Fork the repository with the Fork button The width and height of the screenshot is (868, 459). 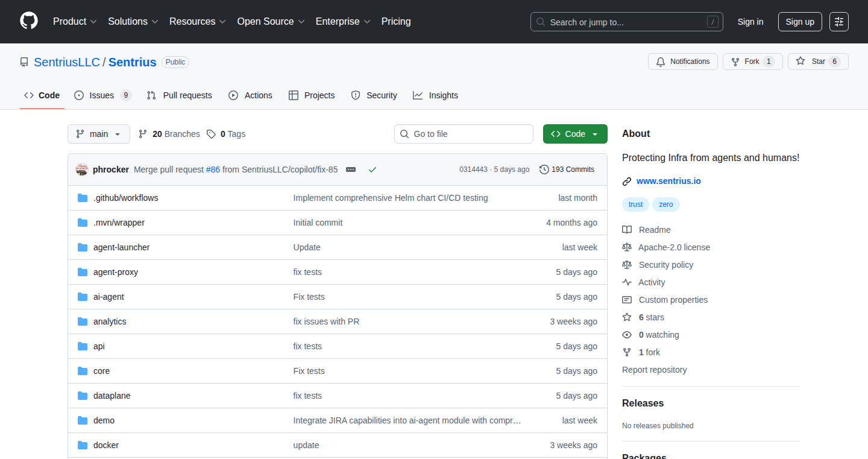click(x=753, y=62)
